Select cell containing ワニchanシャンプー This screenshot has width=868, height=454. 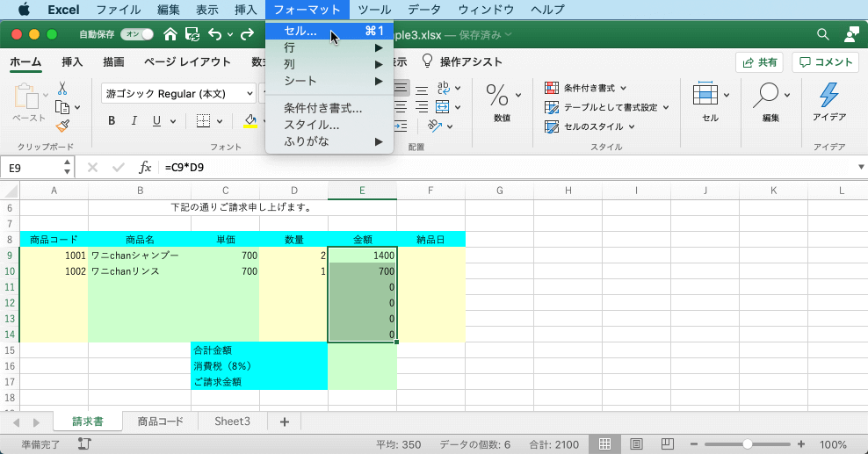(x=140, y=256)
